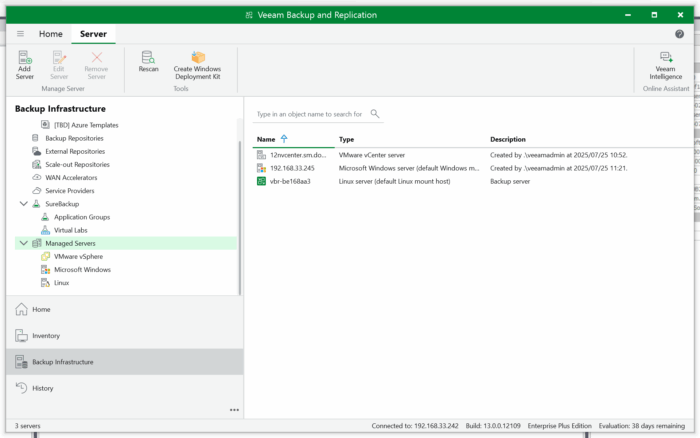Click the Microsoft Windows server type cell
The width and height of the screenshot is (700, 438).
[408, 168]
